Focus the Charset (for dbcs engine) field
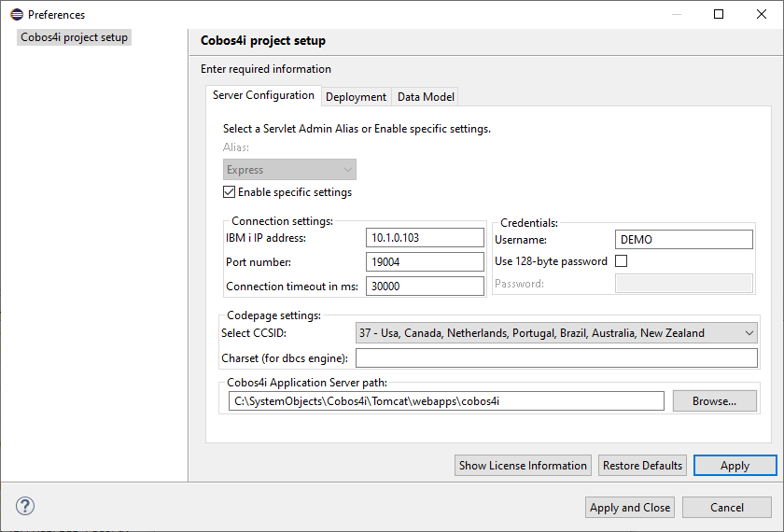784x532 pixels. coord(556,358)
